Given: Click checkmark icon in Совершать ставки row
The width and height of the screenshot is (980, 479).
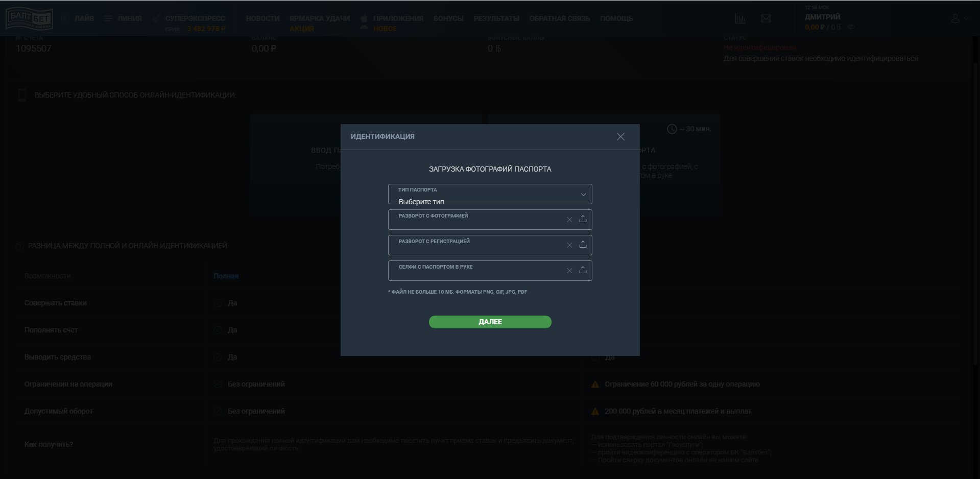Looking at the screenshot, I should 218,303.
